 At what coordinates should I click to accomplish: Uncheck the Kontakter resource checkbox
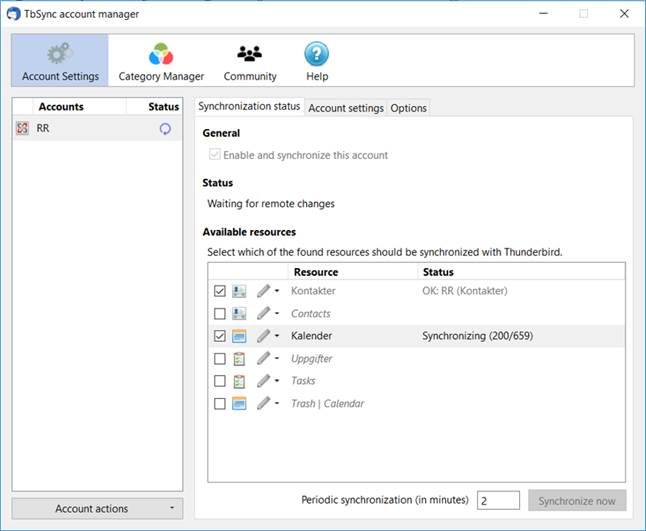220,291
